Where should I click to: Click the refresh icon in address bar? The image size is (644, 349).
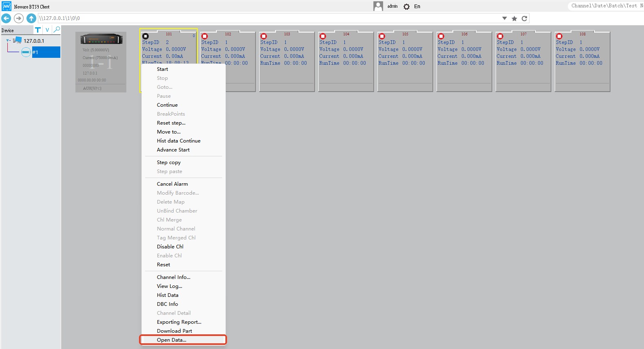point(525,18)
